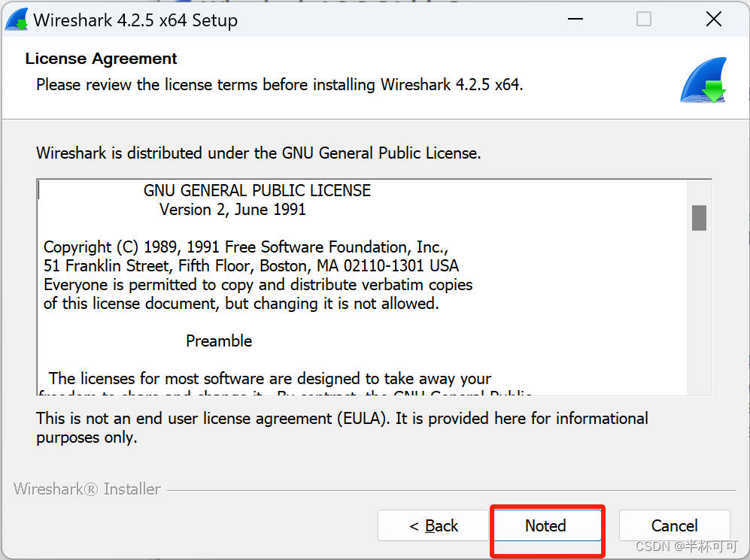Click the 'Wireshark 4.2.5 x64 Setup' title
Viewport: 750px width, 560px height.
pyautogui.click(x=135, y=20)
